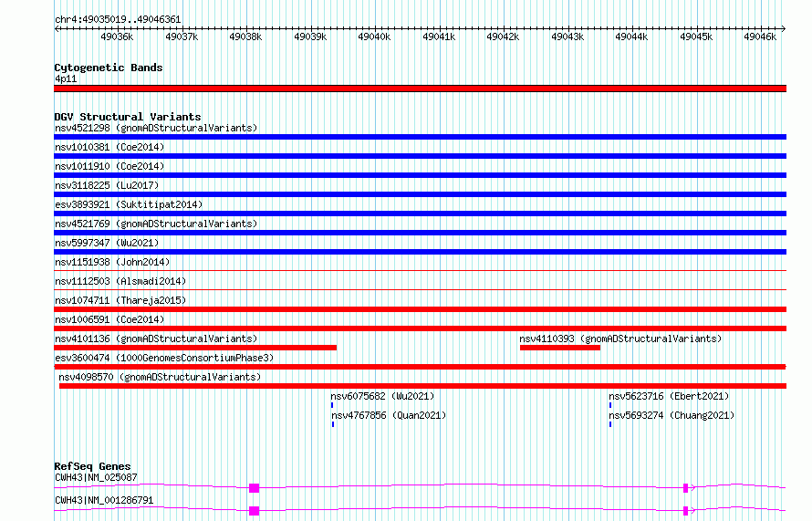Open the esv3600474 1000Genomes variant label
812x521 pixels.
[x=164, y=358]
